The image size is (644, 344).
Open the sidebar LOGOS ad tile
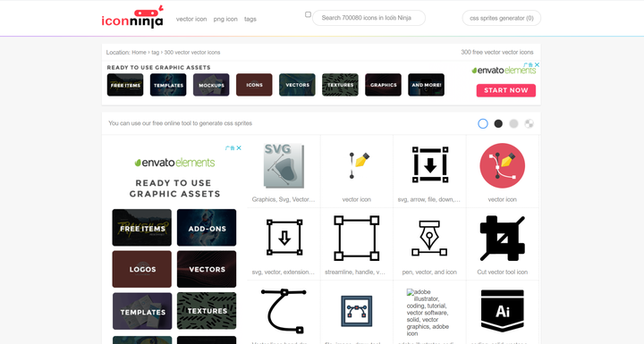click(x=142, y=269)
